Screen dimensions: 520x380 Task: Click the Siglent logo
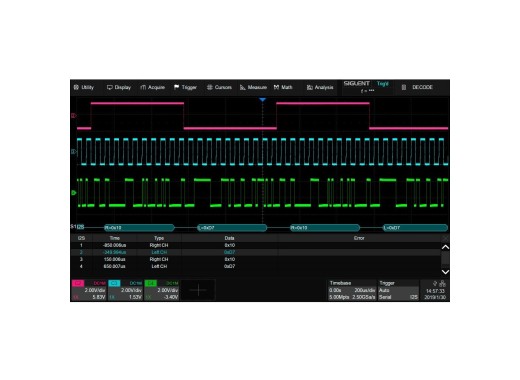tap(356, 83)
